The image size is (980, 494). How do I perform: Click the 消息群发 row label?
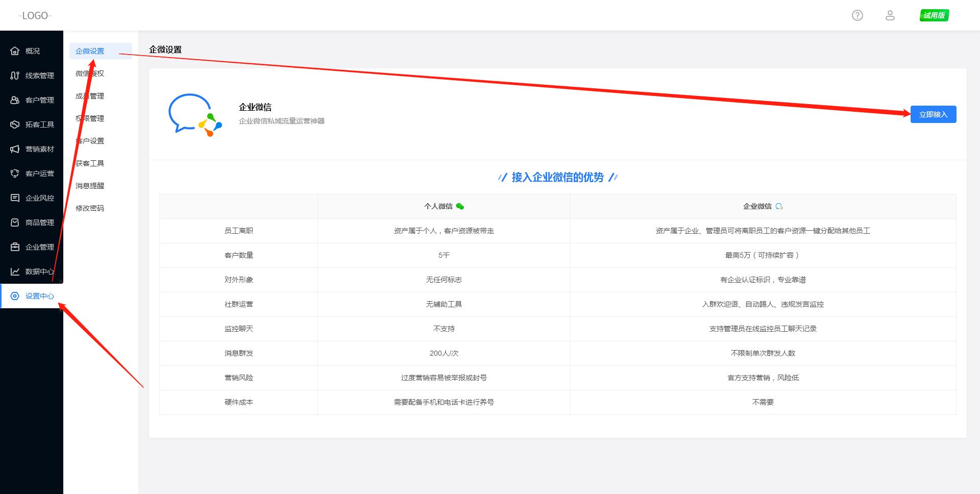(x=239, y=353)
